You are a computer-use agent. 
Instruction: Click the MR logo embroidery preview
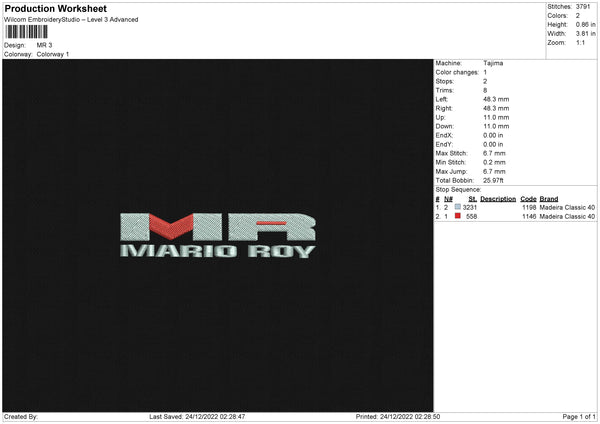point(218,227)
